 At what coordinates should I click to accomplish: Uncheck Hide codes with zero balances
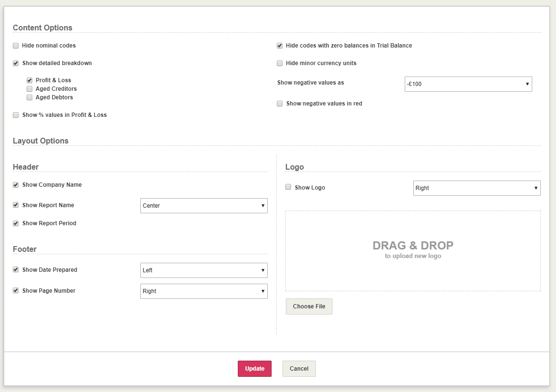point(280,46)
